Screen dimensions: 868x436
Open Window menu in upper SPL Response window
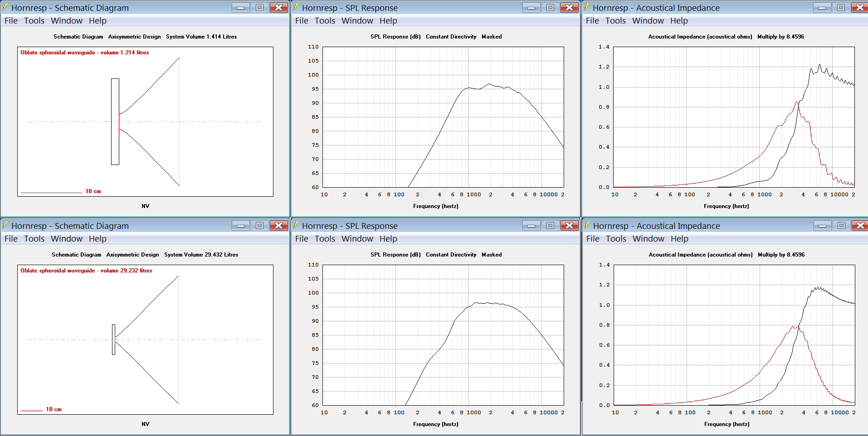pos(357,21)
